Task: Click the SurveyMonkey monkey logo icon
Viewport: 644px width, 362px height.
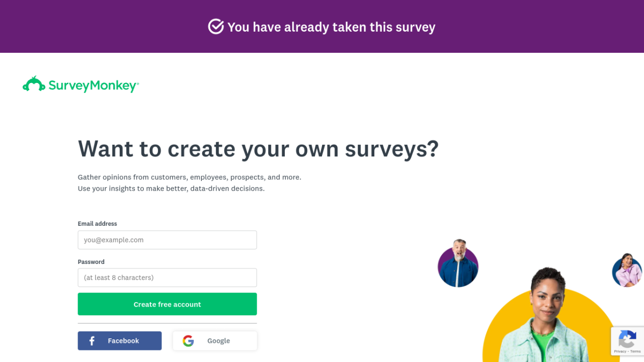Action: click(x=34, y=84)
